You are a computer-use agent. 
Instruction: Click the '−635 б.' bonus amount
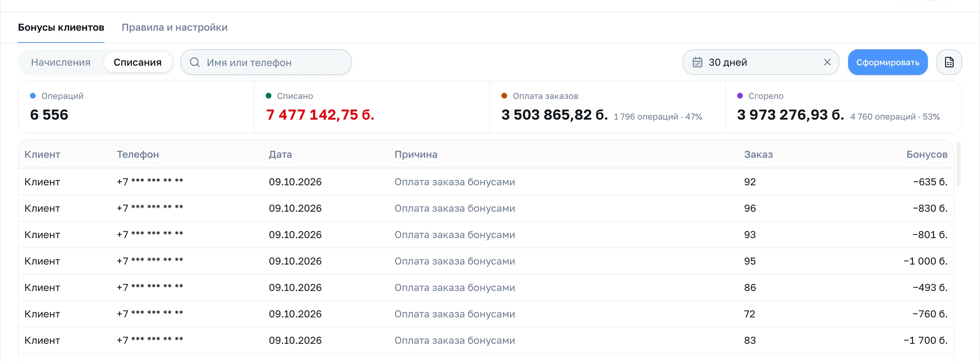930,182
